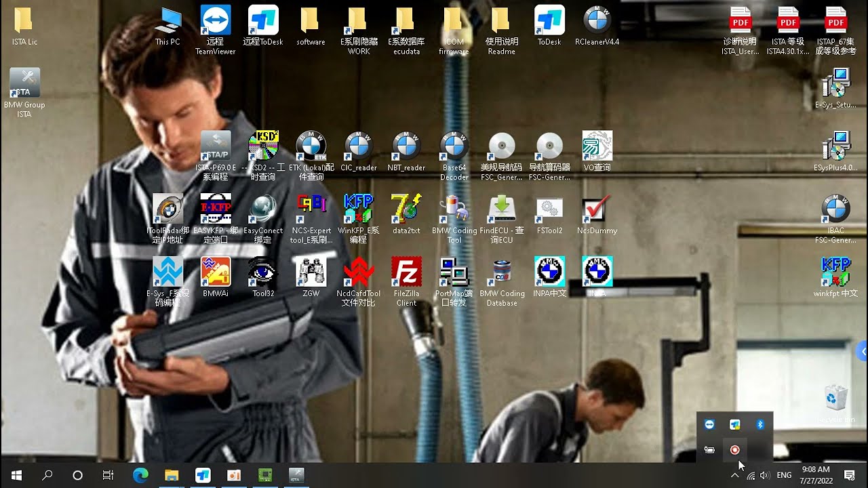
Task: Open the ecudata database folder
Action: [406, 30]
